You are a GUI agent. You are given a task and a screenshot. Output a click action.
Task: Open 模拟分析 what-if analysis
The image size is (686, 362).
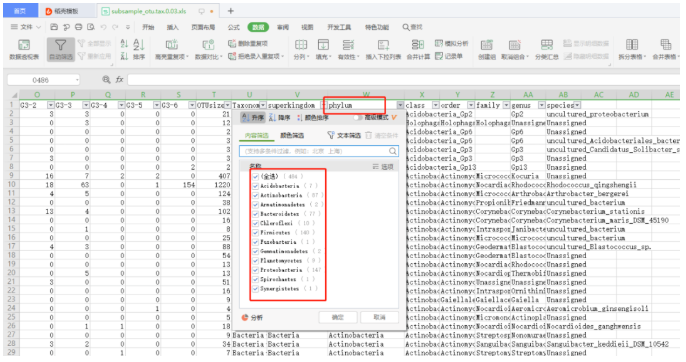pos(451,43)
